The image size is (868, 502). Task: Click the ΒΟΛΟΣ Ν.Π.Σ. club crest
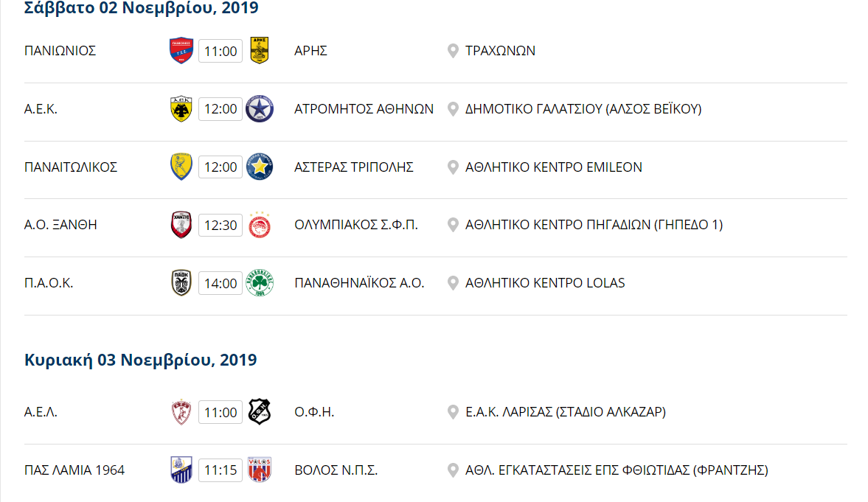pos(259,470)
